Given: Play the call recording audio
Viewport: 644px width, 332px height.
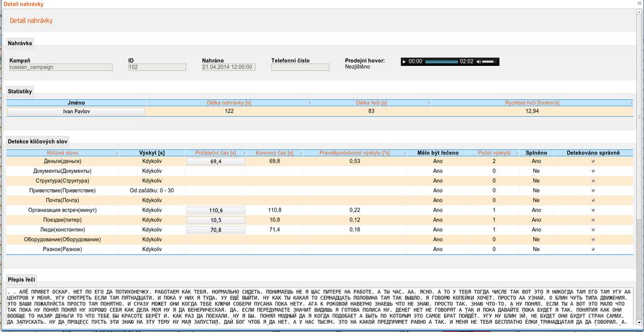Looking at the screenshot, I should coord(404,62).
